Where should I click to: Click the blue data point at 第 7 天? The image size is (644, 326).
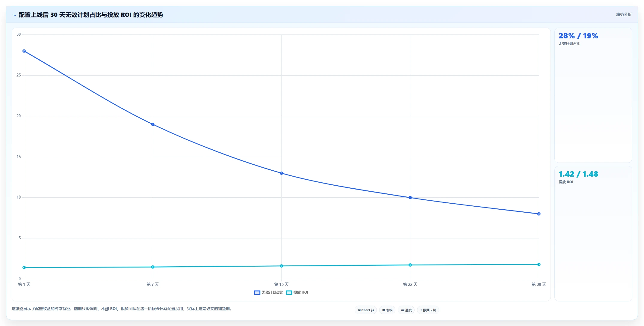coord(153,124)
